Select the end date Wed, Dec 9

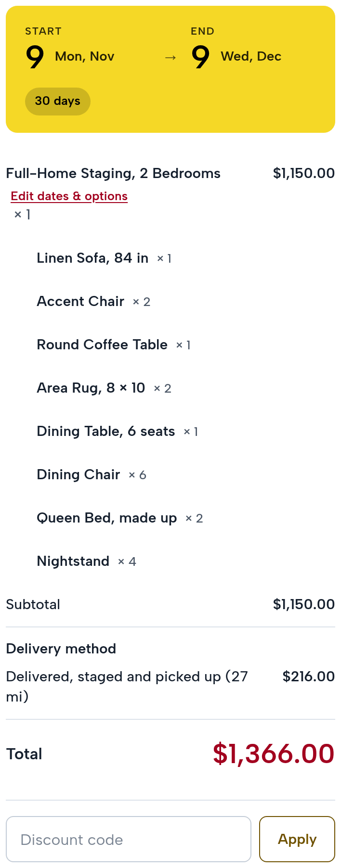click(x=236, y=57)
